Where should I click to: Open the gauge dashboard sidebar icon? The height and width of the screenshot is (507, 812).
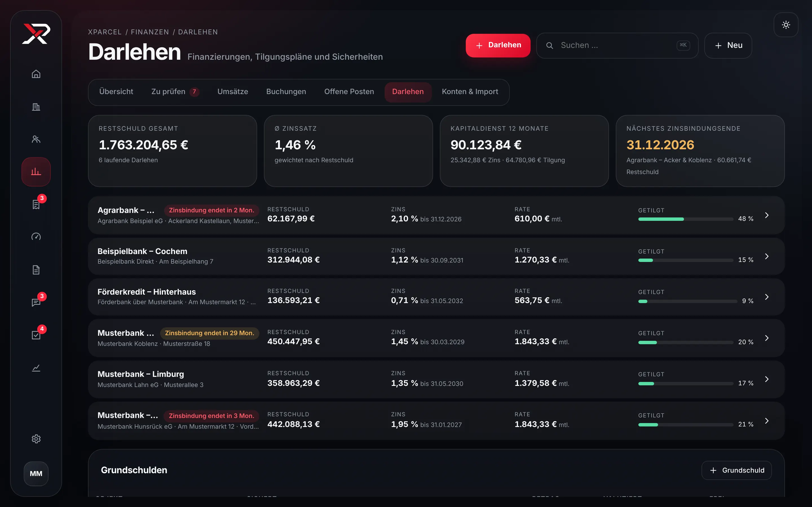point(36,237)
